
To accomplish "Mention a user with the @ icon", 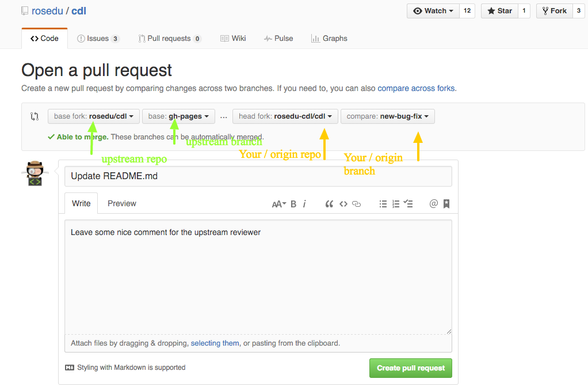I will coord(433,203).
